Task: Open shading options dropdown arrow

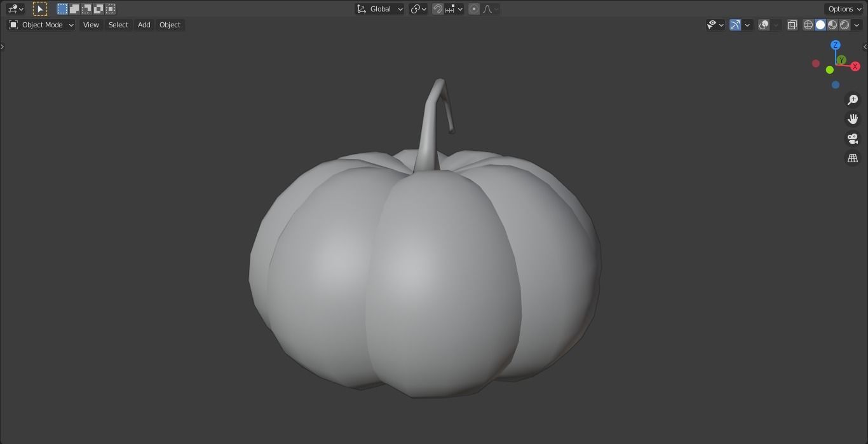Action: click(x=857, y=25)
